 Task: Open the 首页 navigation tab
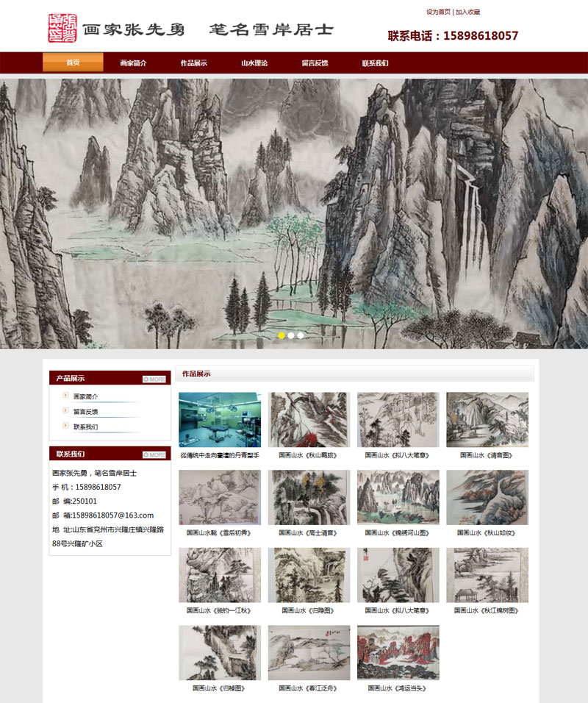[x=73, y=63]
